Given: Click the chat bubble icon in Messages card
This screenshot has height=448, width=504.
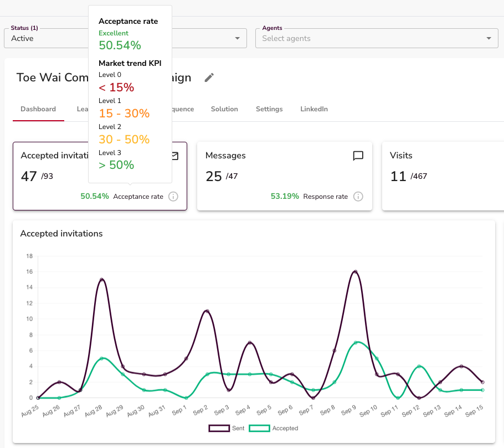Looking at the screenshot, I should (x=358, y=156).
